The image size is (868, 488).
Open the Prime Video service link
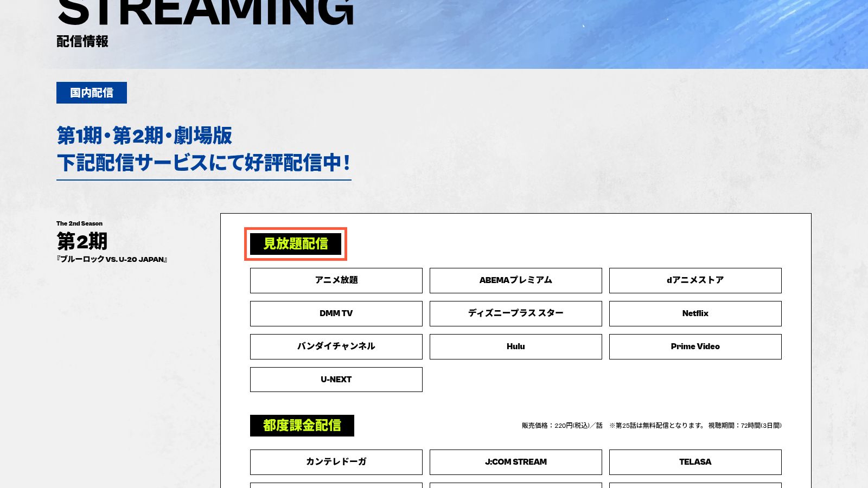(695, 346)
